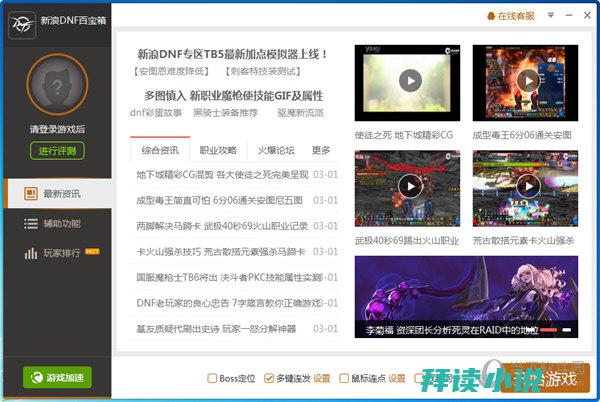Image resolution: width=600 pixels, height=402 pixels.
Task: Click caption 荒古散搭元素卡火山强杀
Action: tap(523, 241)
